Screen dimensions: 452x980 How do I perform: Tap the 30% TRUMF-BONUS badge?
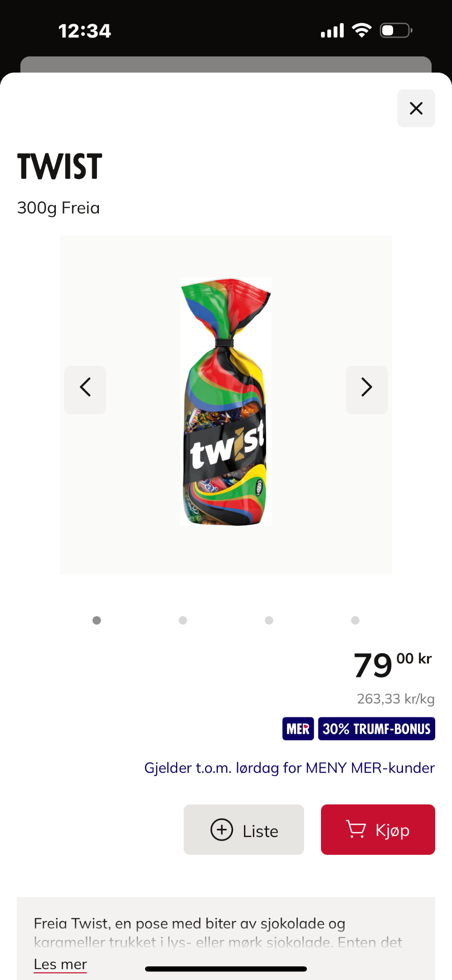tap(376, 729)
